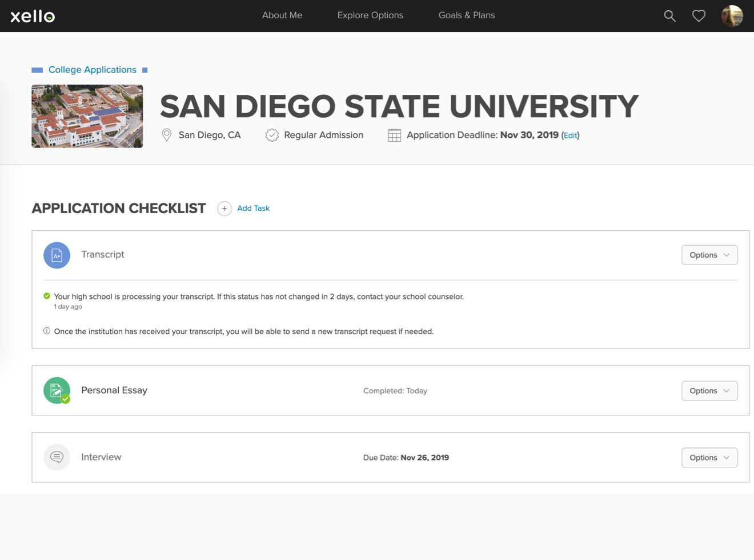Open the Goals & Plans menu
This screenshot has height=560, width=754.
pyautogui.click(x=467, y=15)
